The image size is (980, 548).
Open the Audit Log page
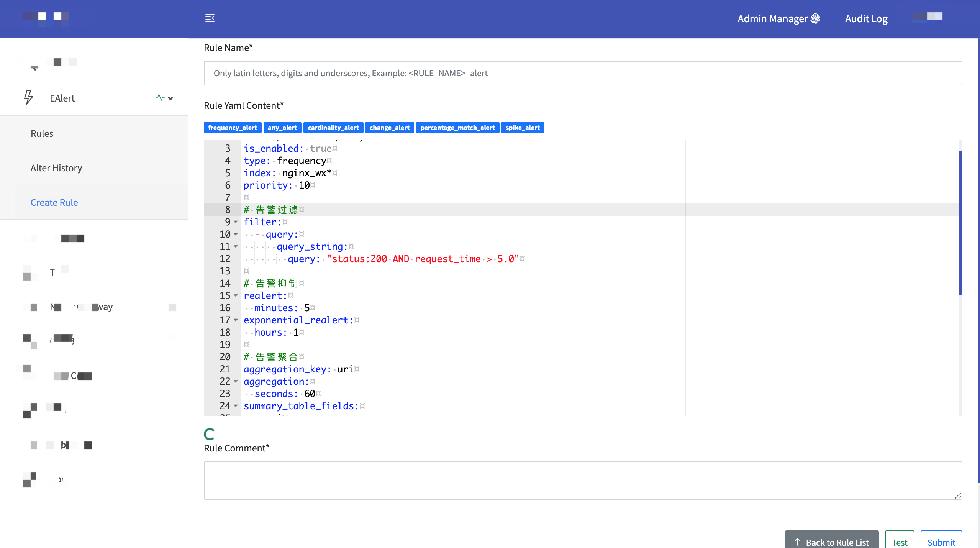click(x=866, y=19)
